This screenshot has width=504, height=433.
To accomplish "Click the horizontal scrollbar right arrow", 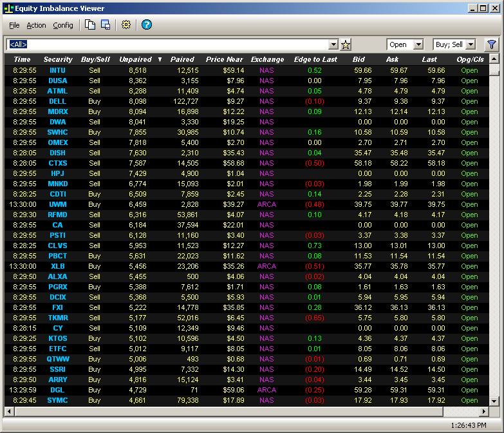I will pos(484,411).
